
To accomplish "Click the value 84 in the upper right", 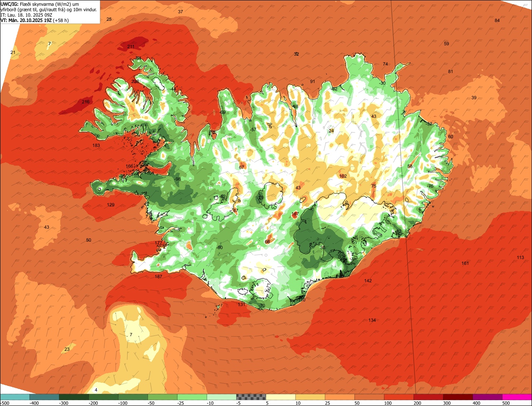I will click(497, 20).
